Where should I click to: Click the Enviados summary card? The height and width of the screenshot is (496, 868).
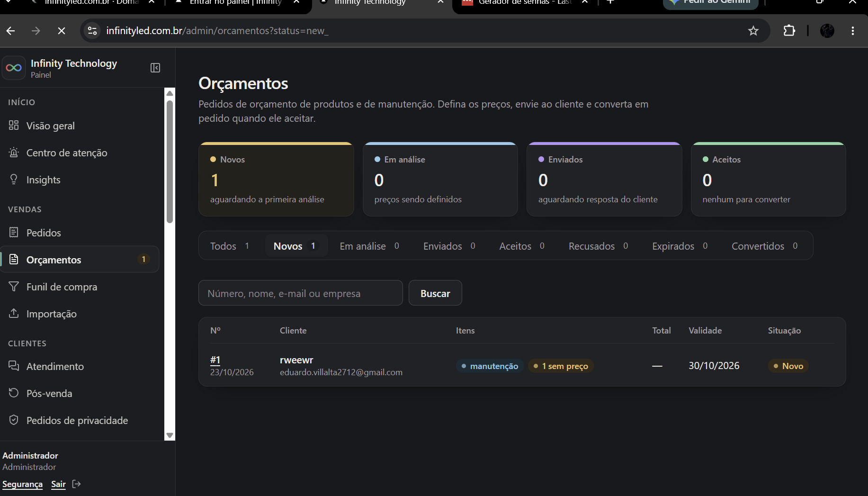[x=604, y=179]
